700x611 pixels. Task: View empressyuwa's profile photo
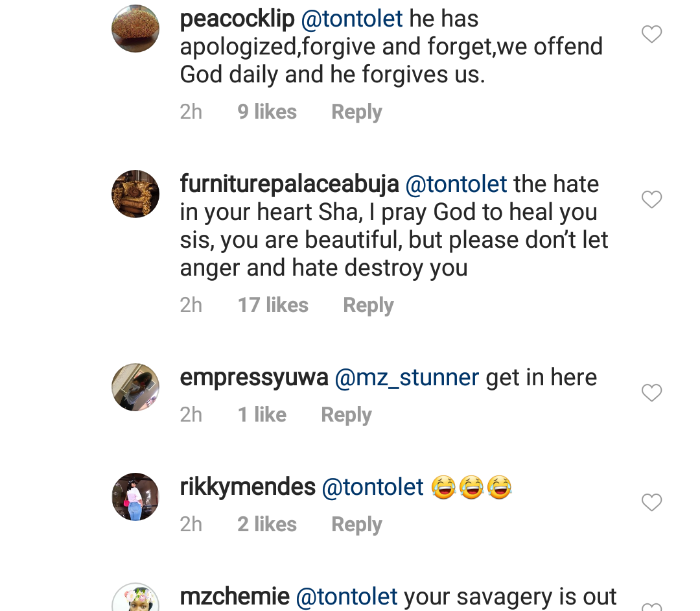pyautogui.click(x=136, y=387)
